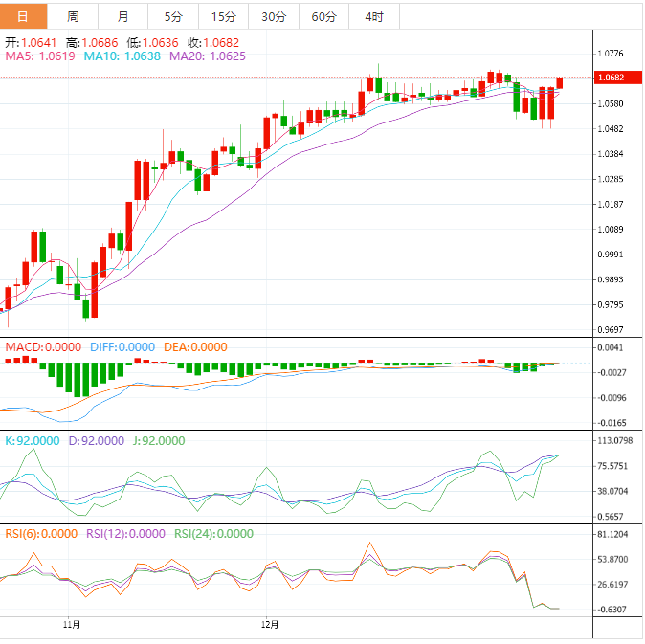Select the 15分 timeframe tab
The height and width of the screenshot is (644, 645).
pos(223,16)
